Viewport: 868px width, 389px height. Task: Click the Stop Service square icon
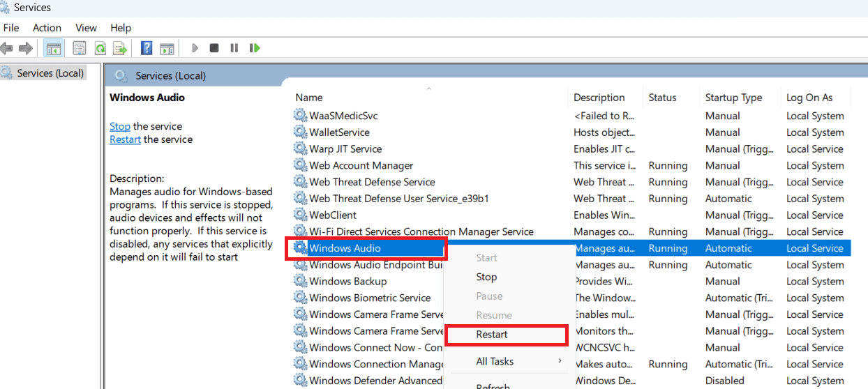(214, 48)
